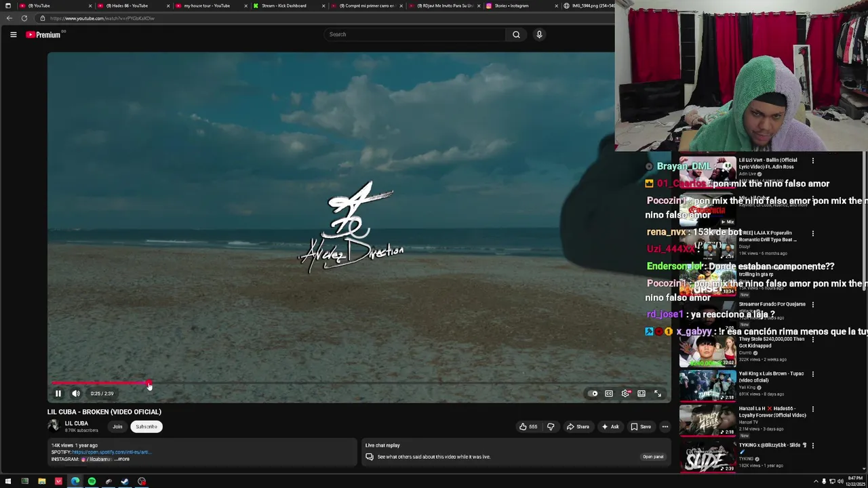The width and height of the screenshot is (868, 488).
Task: Open live chat replay panel
Action: pos(653,457)
